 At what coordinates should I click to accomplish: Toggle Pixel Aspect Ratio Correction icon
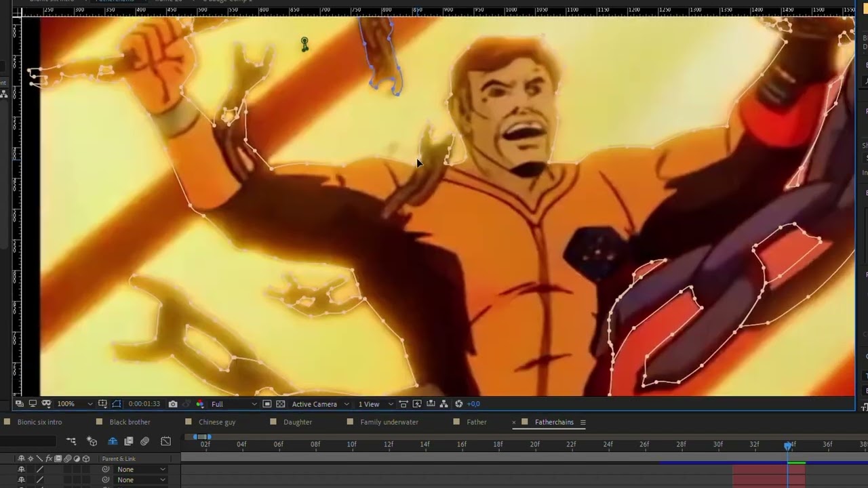click(403, 404)
